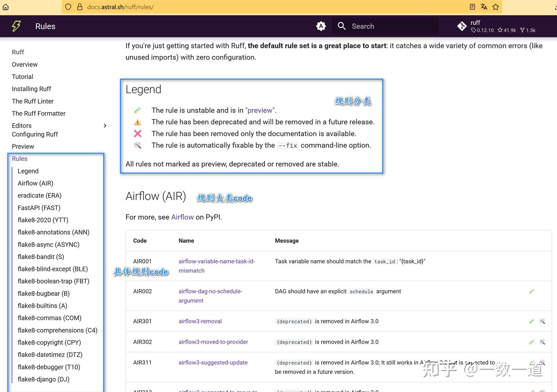The width and height of the screenshot is (557, 392).
Task: Open airflow3-removal rule link
Action: click(x=200, y=321)
